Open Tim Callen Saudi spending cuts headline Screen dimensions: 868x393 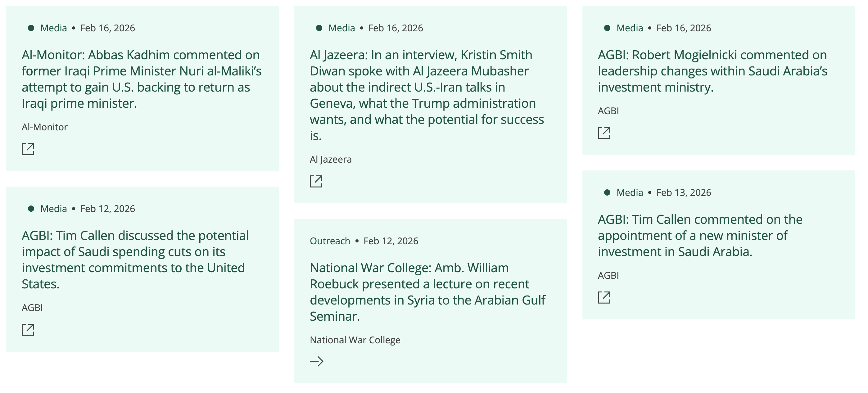(135, 260)
